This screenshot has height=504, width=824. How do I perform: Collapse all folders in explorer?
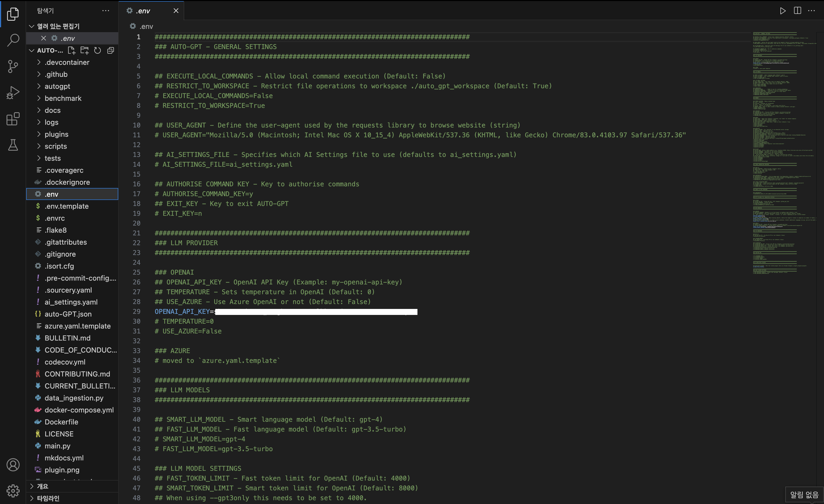(x=110, y=50)
